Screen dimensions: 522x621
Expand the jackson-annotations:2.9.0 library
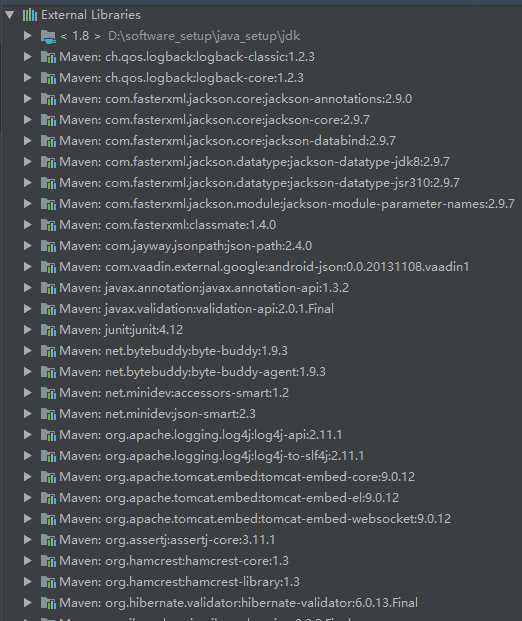pos(28,99)
